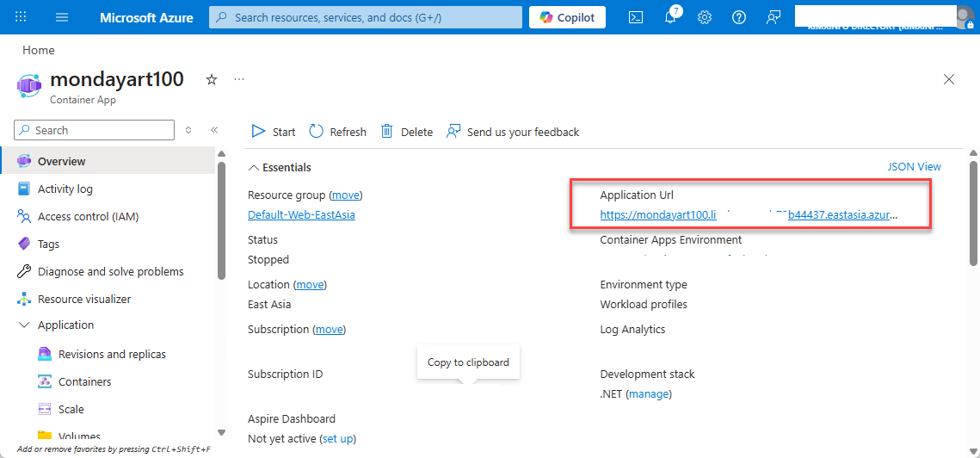The width and height of the screenshot is (980, 458).
Task: Refresh the overview page
Action: (x=337, y=132)
